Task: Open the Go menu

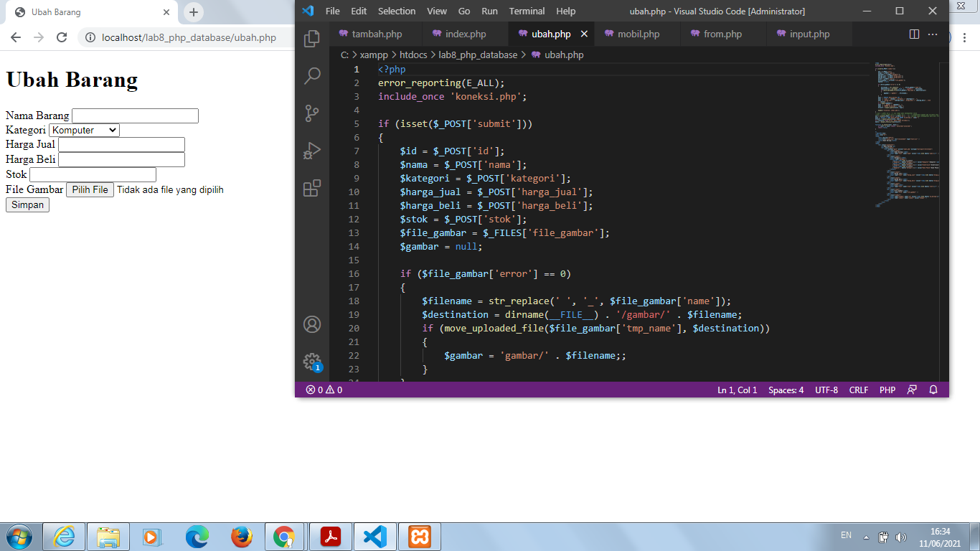Action: coord(464,11)
